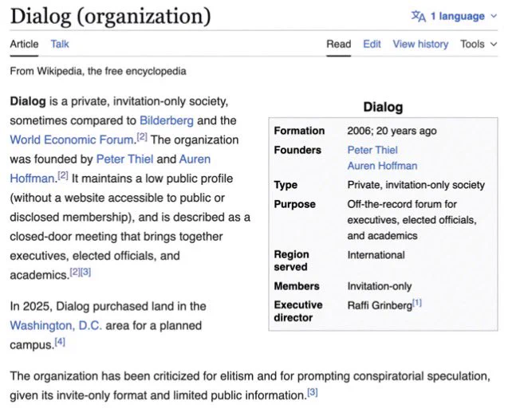Image resolution: width=512 pixels, height=420 pixels.
Task: Click the Region served label
Action: [x=291, y=261]
